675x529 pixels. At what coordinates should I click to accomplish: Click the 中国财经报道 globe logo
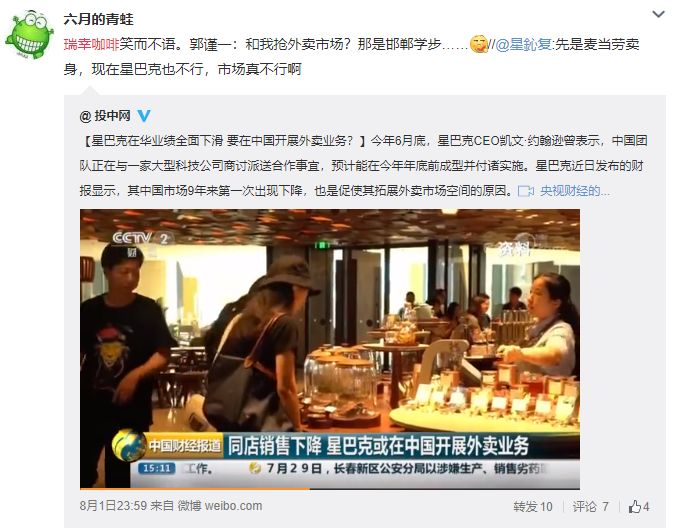pyautogui.click(x=129, y=445)
